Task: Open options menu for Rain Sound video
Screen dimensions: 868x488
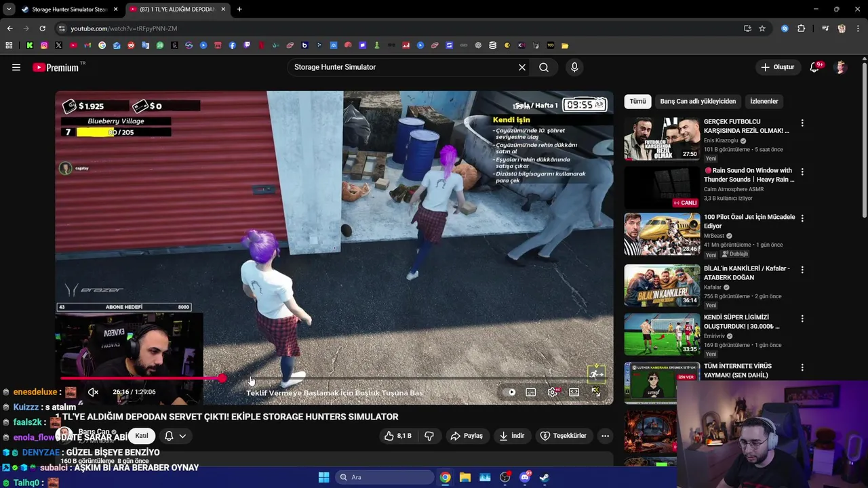Action: [x=802, y=172]
